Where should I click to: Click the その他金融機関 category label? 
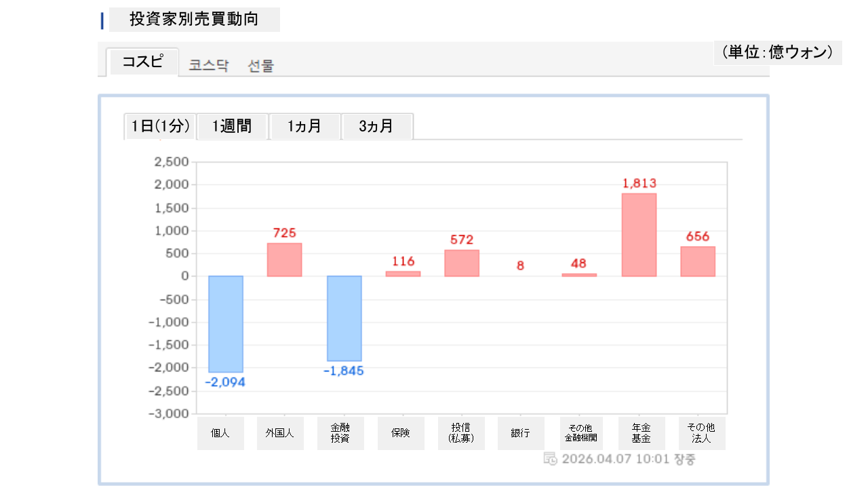click(x=580, y=433)
